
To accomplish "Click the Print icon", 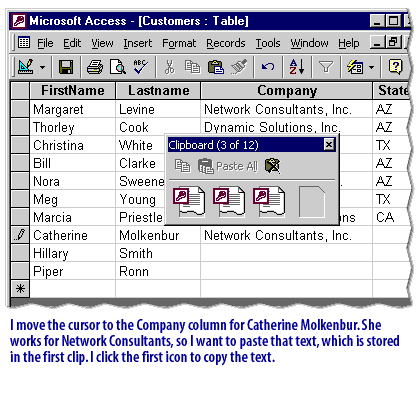I will coord(95,67).
